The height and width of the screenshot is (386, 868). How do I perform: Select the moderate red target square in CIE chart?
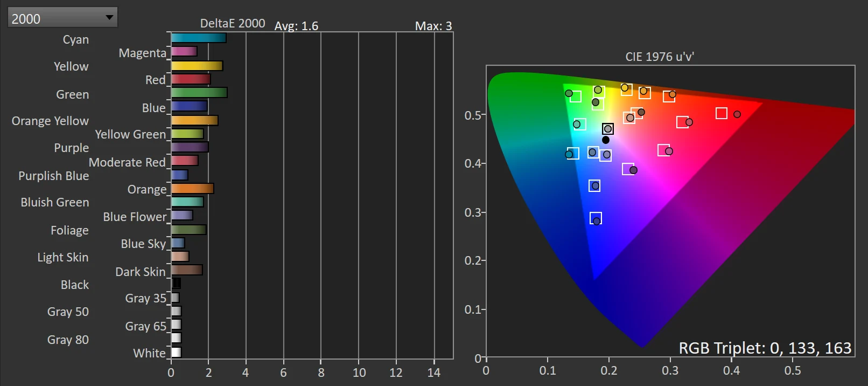682,122
